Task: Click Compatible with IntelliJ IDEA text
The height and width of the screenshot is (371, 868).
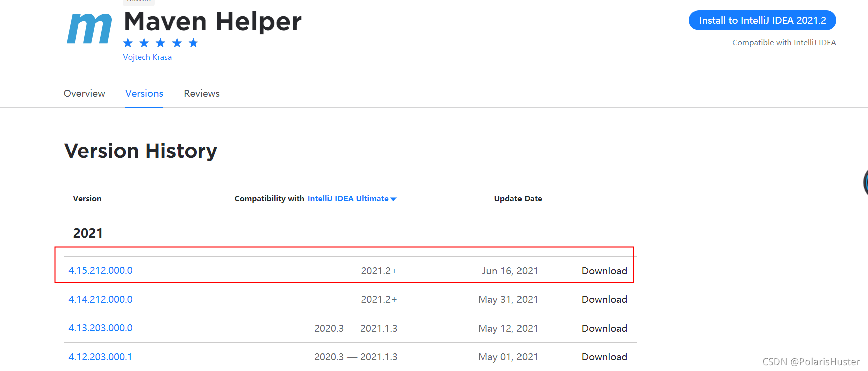Action: click(x=784, y=43)
